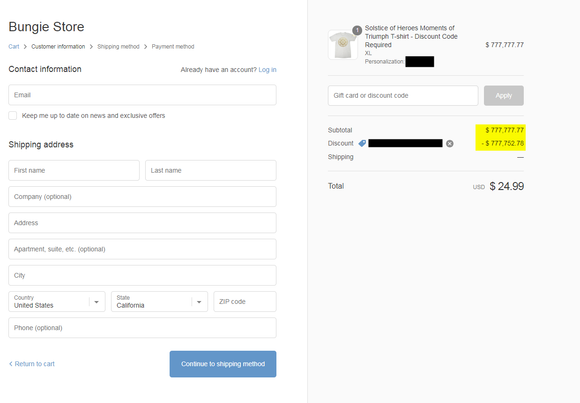Continue to shipping method
Screen dimensions: 580x403
tap(223, 364)
